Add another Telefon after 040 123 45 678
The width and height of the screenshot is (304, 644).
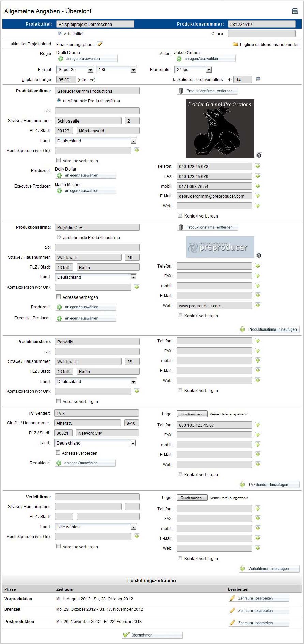pyautogui.click(x=258, y=166)
